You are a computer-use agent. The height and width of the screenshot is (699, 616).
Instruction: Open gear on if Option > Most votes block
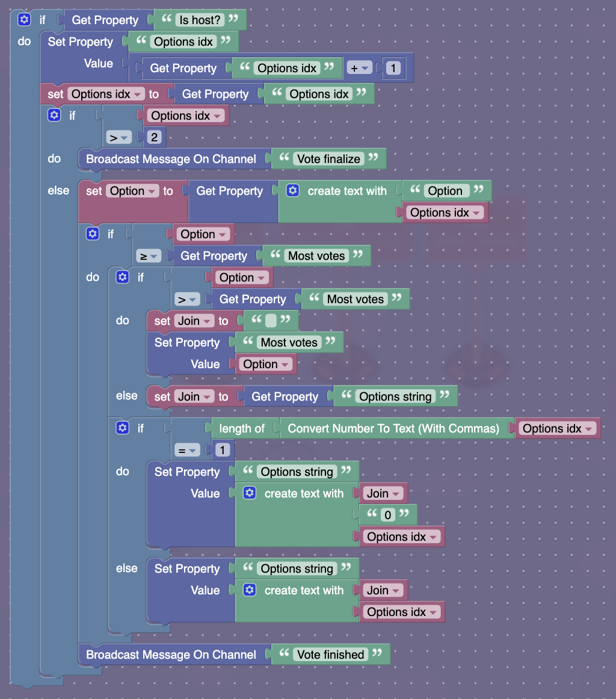[123, 277]
